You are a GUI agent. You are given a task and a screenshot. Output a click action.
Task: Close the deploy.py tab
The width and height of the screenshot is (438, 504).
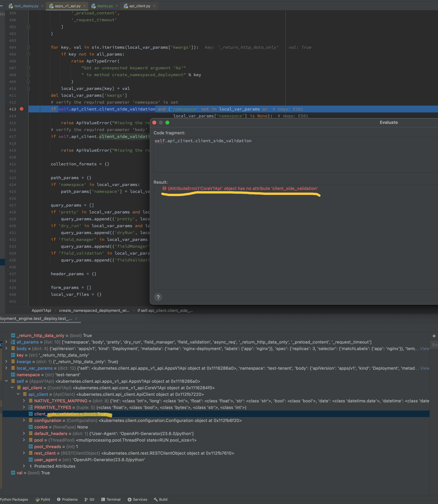pyautogui.click(x=117, y=6)
